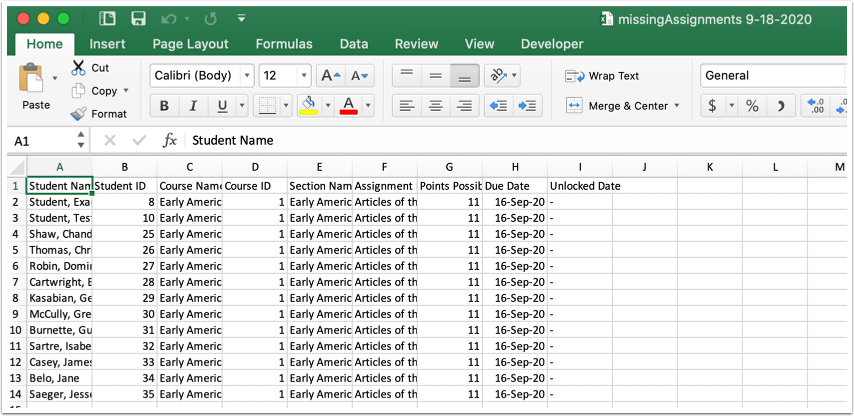
Task: Click the text orientation icon
Action: [498, 76]
